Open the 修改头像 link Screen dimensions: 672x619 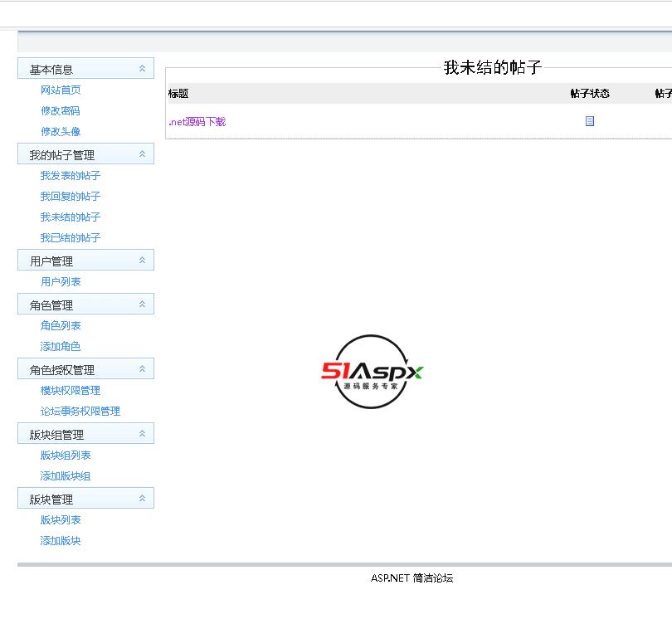(x=61, y=131)
